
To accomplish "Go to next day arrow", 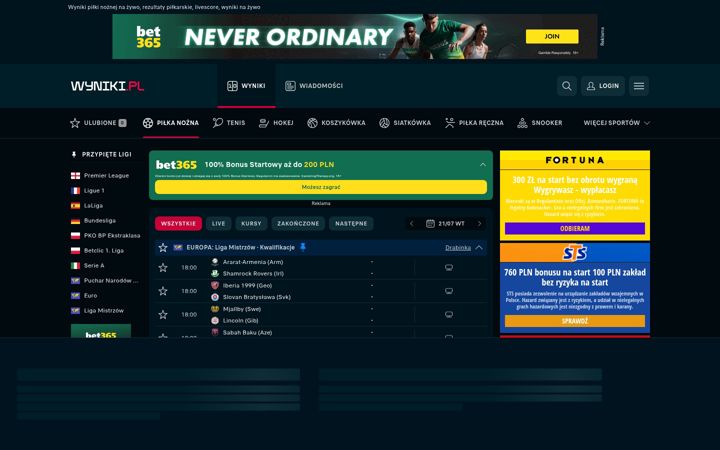I will (479, 224).
